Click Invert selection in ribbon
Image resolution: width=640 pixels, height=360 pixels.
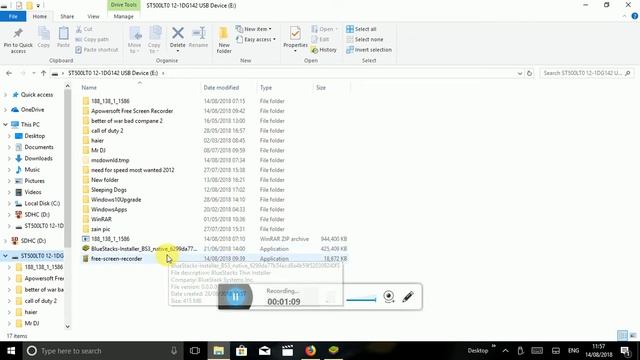pos(369,49)
